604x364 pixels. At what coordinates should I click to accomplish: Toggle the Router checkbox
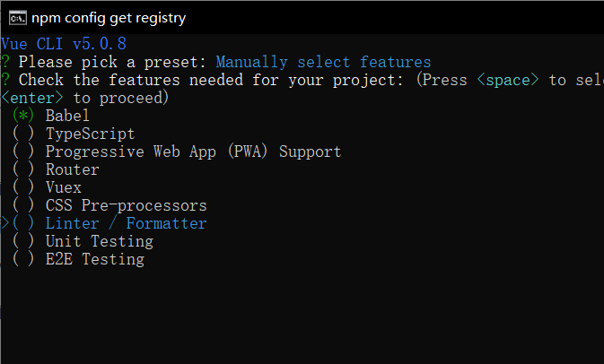[x=23, y=169]
